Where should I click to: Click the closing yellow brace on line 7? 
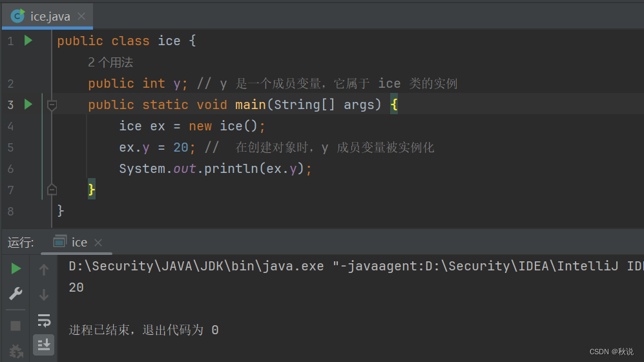pyautogui.click(x=92, y=189)
